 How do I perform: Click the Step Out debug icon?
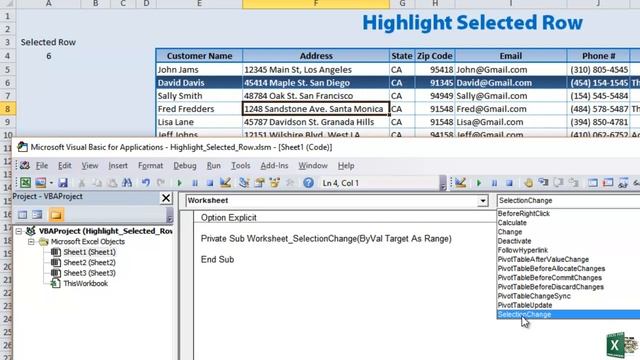[x=573, y=183]
